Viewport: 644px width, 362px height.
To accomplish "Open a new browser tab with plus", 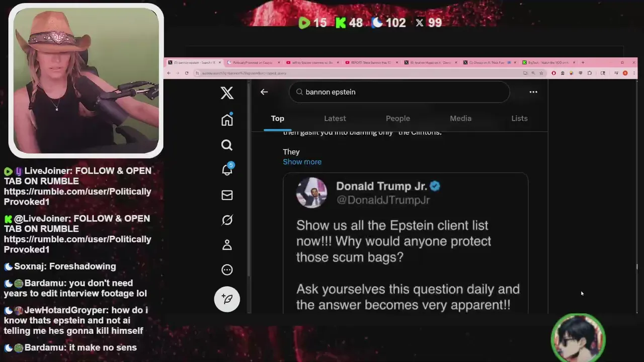I will point(583,62).
